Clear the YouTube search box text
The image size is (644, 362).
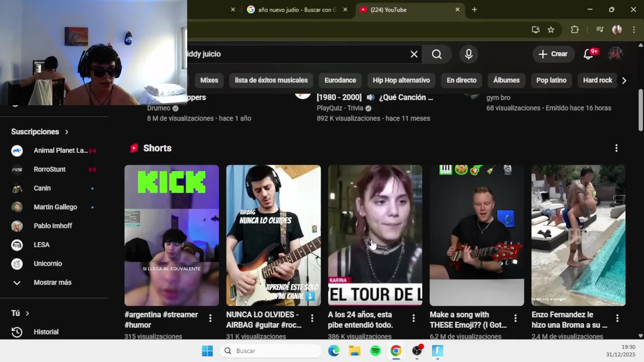pos(414,54)
